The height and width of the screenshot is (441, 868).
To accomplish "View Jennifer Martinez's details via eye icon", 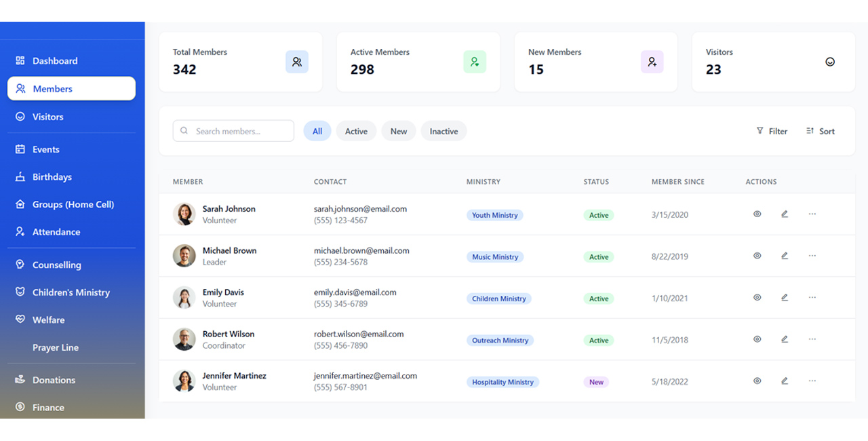I will coord(757,381).
